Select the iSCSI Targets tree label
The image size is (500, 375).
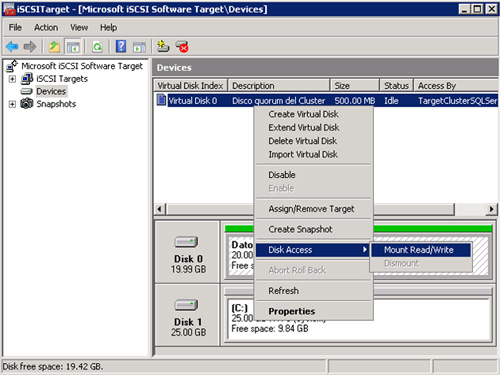pos(62,79)
